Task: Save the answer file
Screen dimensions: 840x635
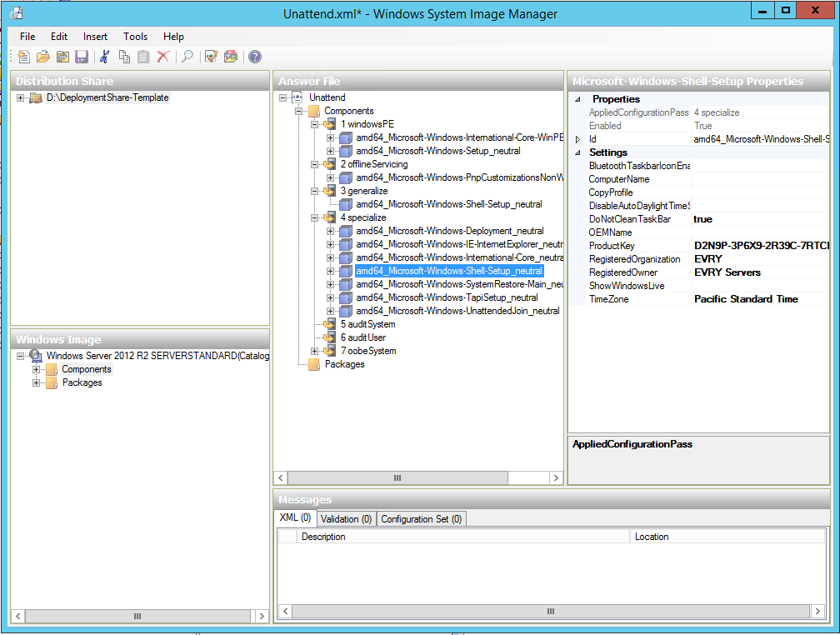Action: pyautogui.click(x=82, y=57)
